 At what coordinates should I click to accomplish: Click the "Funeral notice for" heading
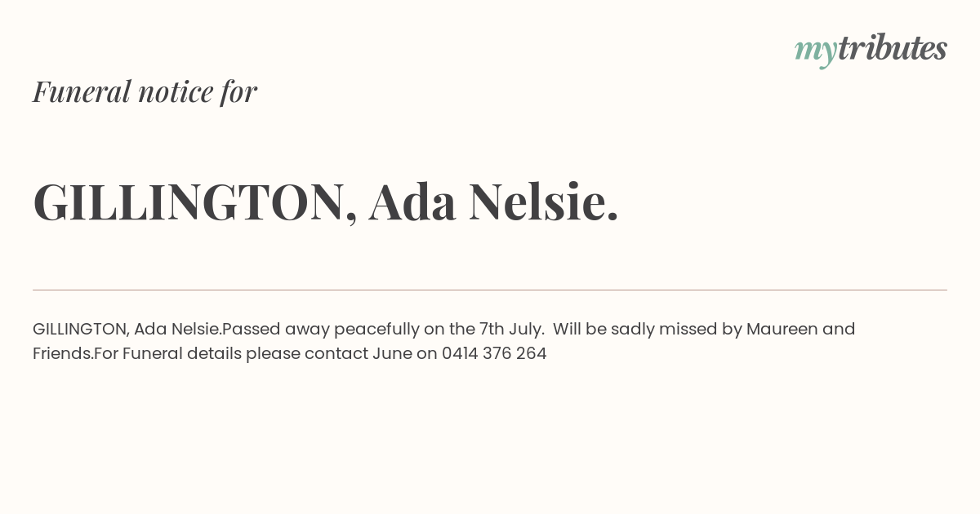(x=145, y=91)
